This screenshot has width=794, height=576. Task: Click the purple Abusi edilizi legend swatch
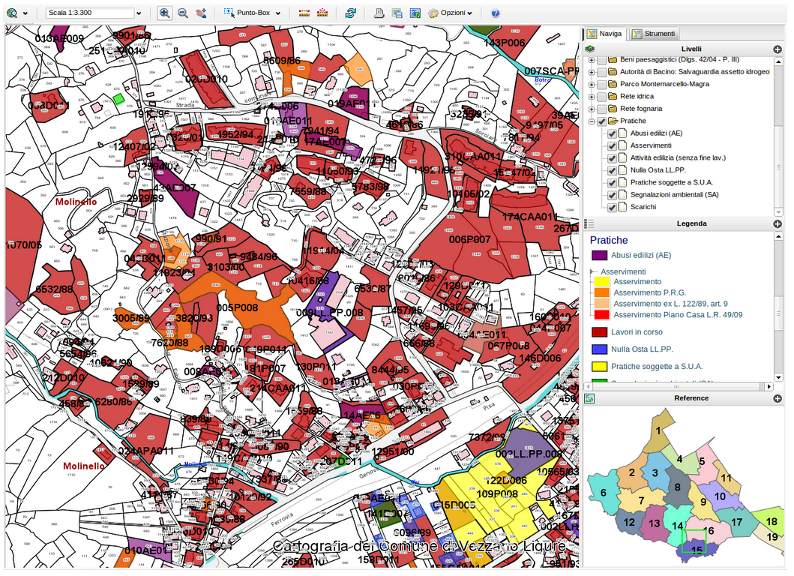click(599, 255)
